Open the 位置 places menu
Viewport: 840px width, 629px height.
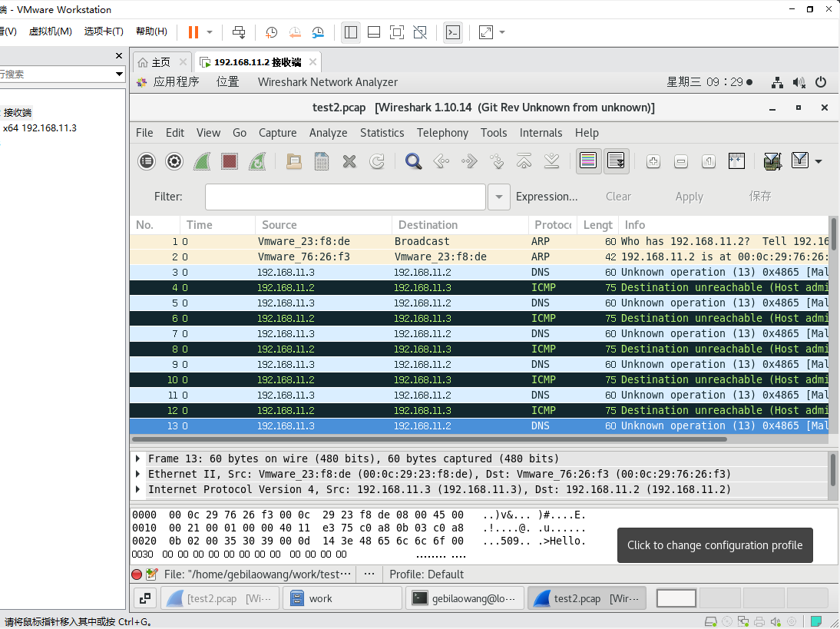[227, 82]
